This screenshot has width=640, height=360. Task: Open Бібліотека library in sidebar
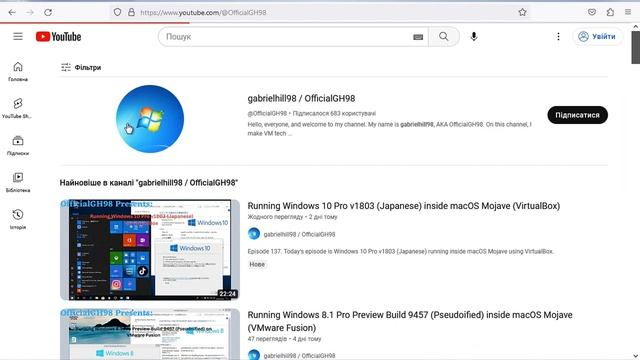coord(18,182)
